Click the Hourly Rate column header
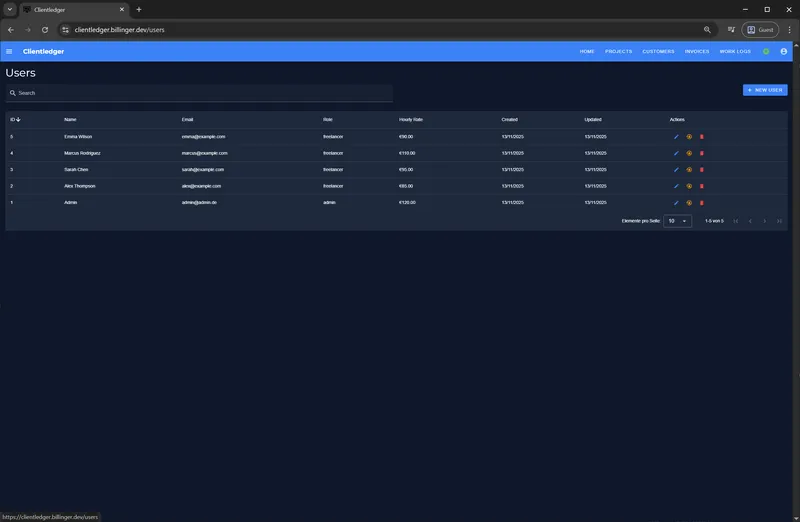The height and width of the screenshot is (522, 800). click(x=411, y=119)
